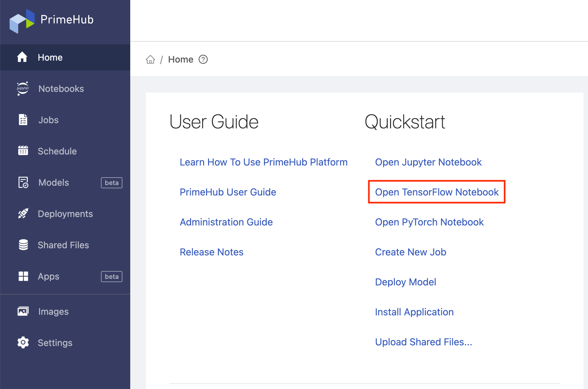Screen dimensions: 588x389
Task: Click the breadcrumb house icon
Action: (150, 59)
